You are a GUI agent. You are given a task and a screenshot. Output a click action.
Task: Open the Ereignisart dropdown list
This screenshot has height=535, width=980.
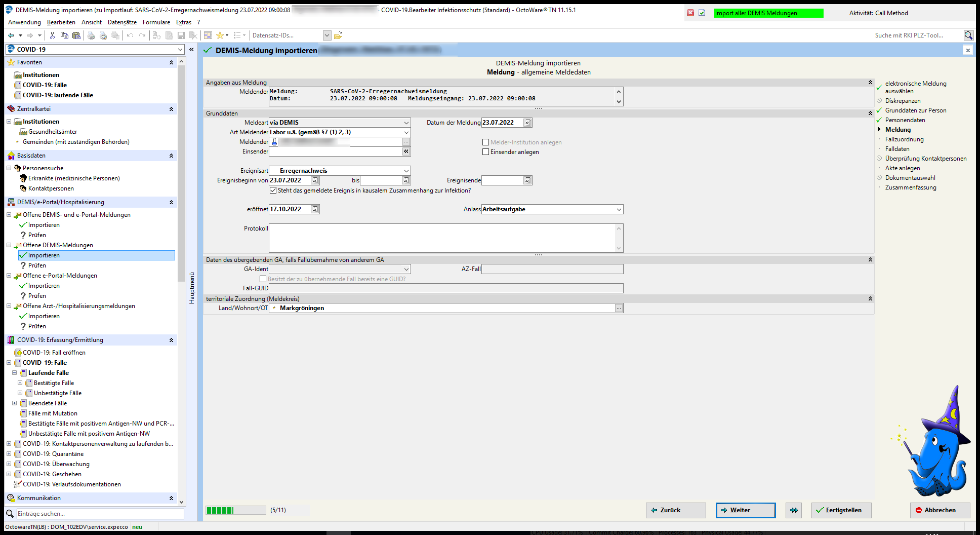coord(406,171)
